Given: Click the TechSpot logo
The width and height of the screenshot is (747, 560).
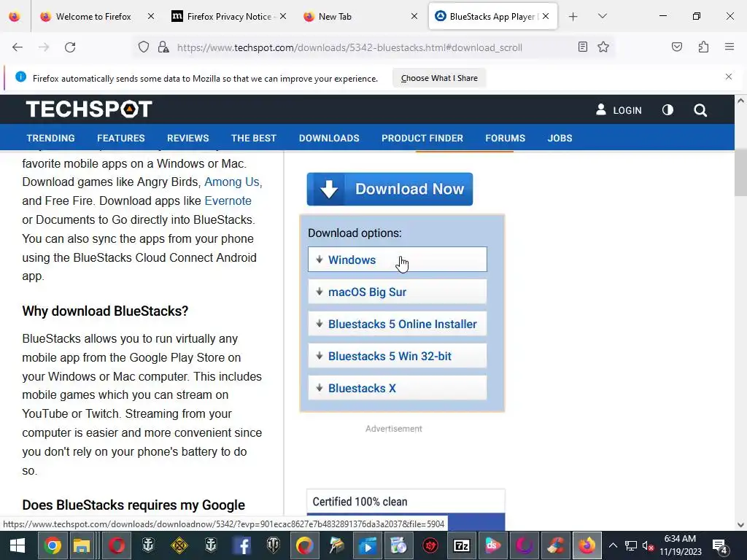Looking at the screenshot, I should [89, 109].
